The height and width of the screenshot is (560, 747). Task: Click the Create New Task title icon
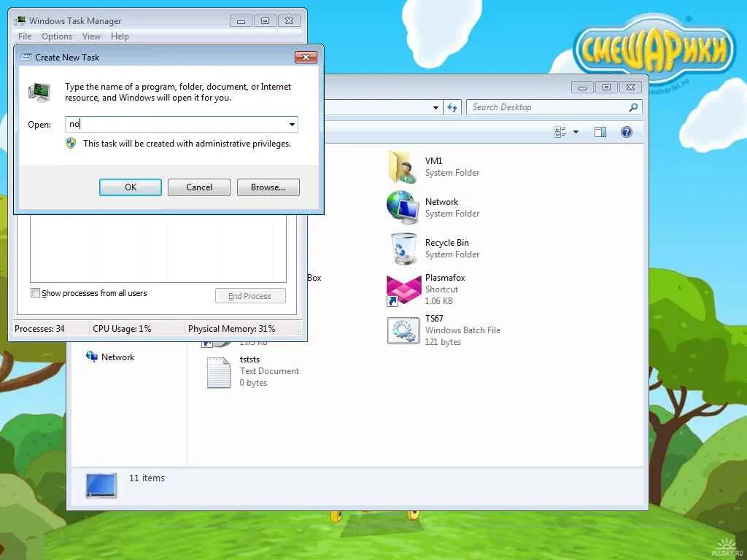pyautogui.click(x=27, y=57)
